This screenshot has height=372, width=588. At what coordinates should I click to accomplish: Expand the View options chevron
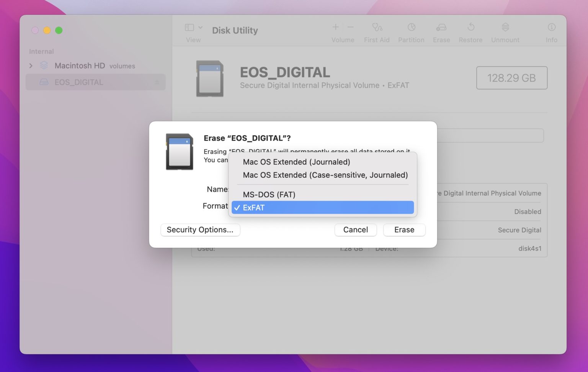pyautogui.click(x=200, y=27)
